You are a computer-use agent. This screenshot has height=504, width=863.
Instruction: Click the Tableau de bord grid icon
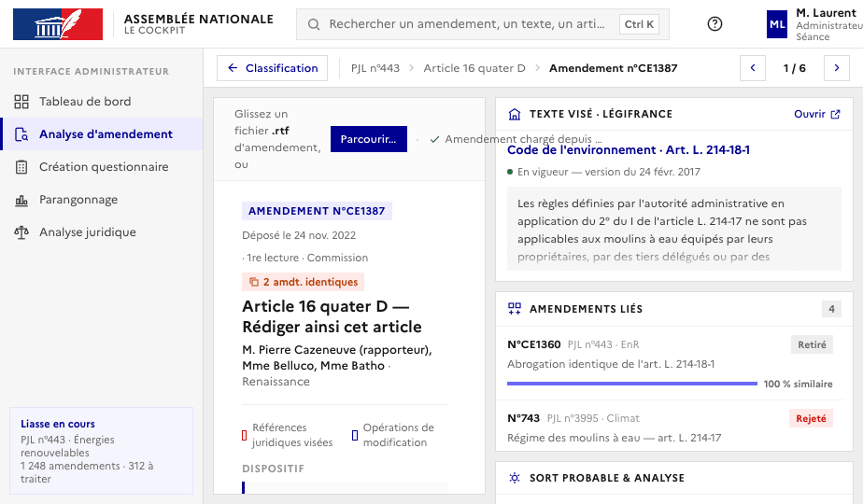tap(21, 101)
